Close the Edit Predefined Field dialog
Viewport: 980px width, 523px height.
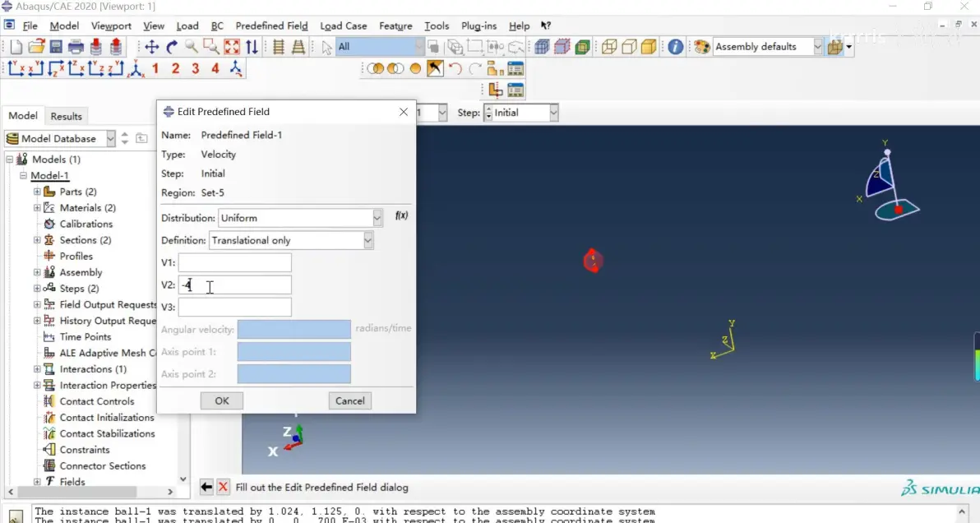click(403, 112)
